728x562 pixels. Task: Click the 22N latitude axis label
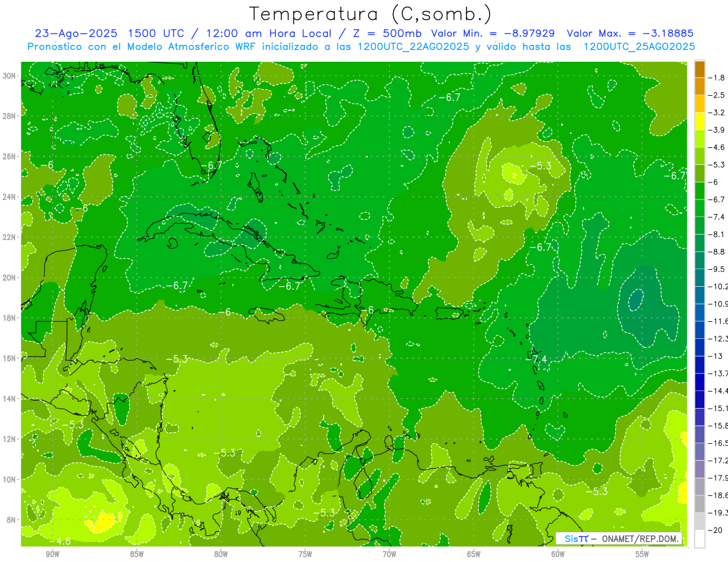[x=10, y=237]
